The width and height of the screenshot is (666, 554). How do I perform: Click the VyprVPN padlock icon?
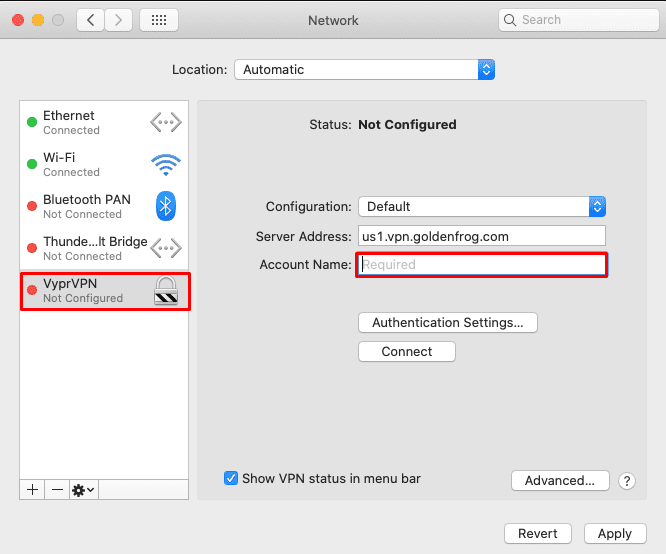pyautogui.click(x=165, y=290)
